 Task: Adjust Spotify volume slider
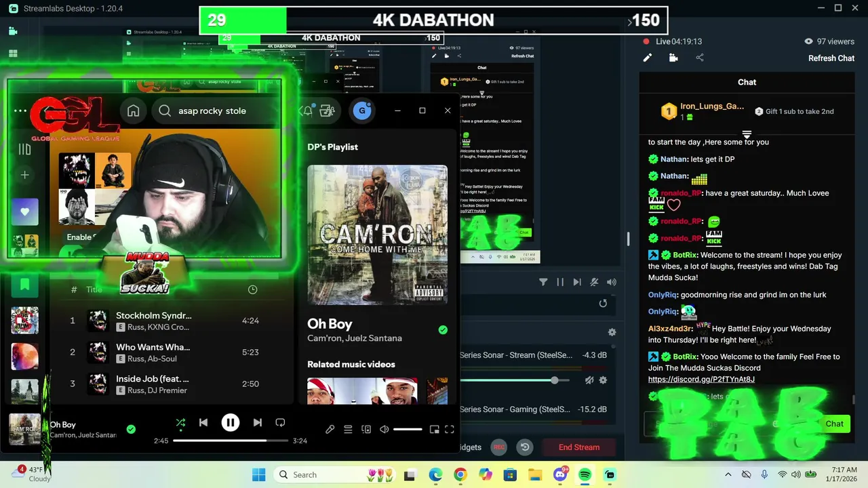(x=408, y=429)
